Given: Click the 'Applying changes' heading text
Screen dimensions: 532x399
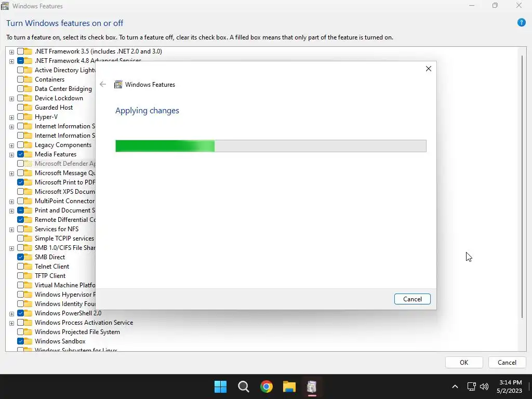Looking at the screenshot, I should click(x=147, y=111).
